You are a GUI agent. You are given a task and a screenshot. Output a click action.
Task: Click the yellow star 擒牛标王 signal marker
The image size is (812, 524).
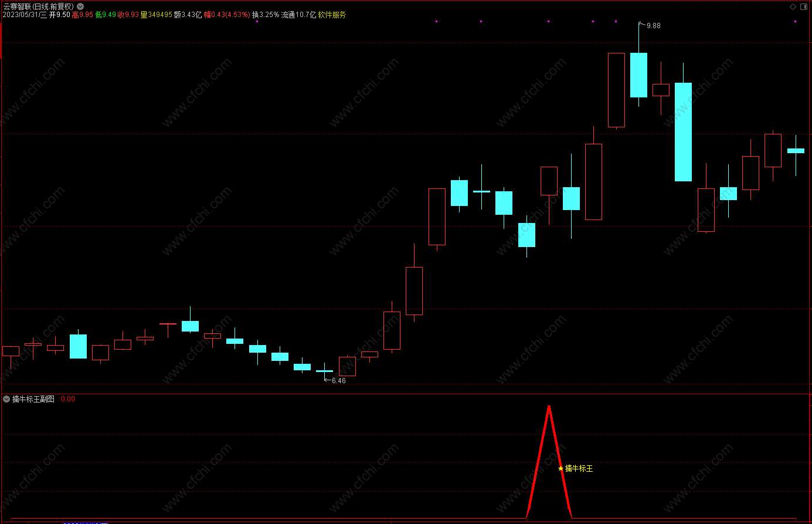point(560,468)
